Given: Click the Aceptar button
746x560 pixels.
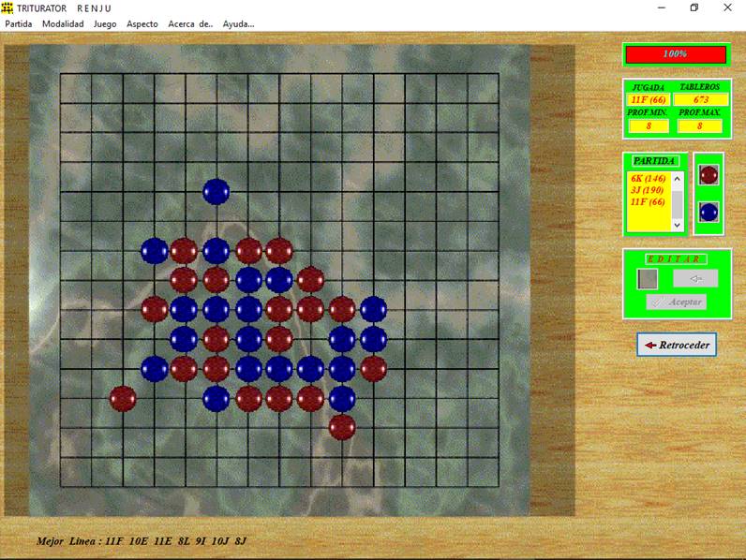Looking at the screenshot, I should click(676, 302).
